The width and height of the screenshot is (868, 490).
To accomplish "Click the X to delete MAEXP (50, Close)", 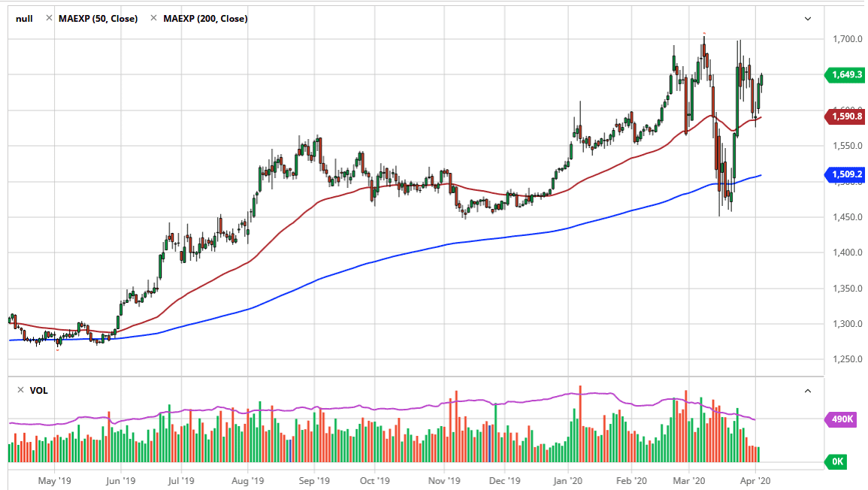I will pyautogui.click(x=153, y=18).
